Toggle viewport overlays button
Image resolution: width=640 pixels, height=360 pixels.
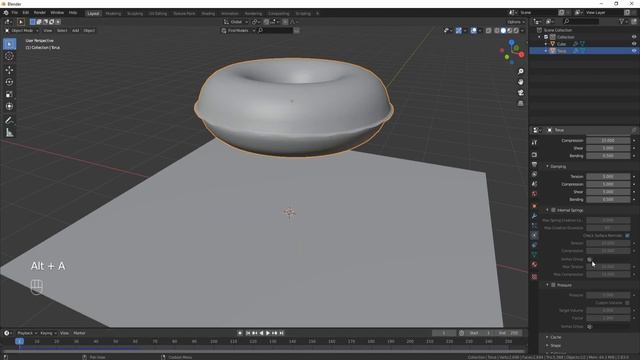pos(473,31)
